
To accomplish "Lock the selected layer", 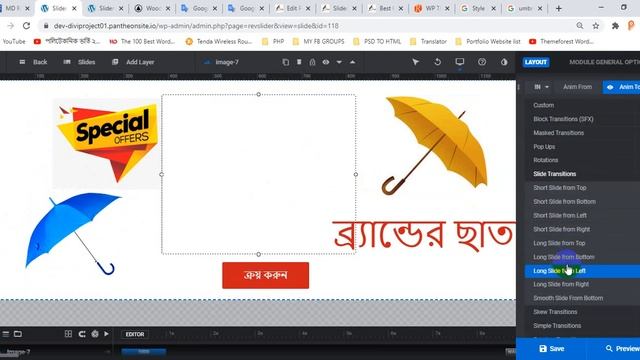I will 312,62.
